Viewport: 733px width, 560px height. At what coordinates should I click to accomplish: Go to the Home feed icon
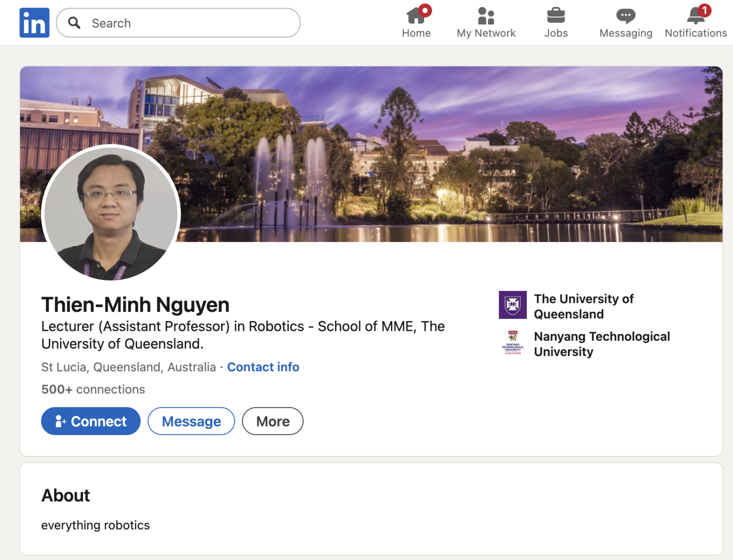click(x=416, y=16)
